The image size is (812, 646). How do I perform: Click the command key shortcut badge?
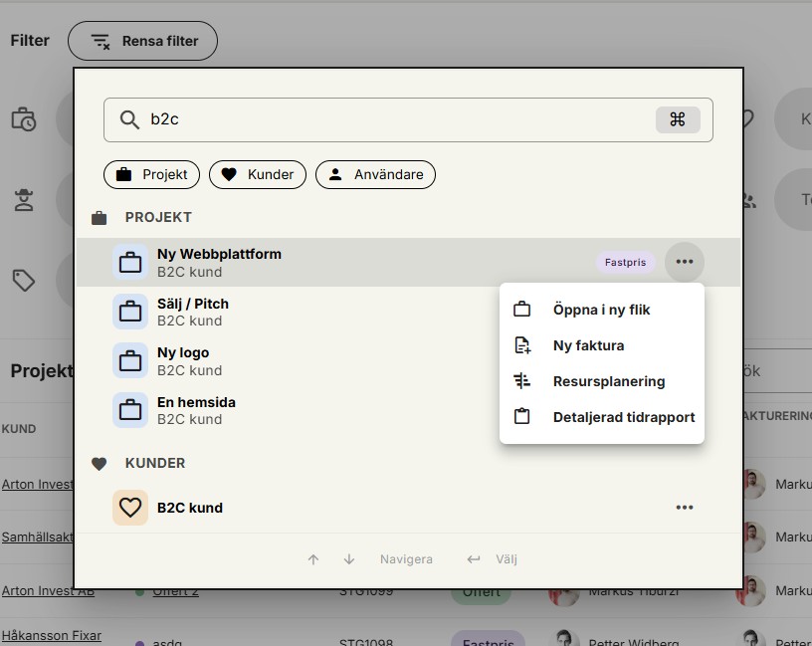678,119
